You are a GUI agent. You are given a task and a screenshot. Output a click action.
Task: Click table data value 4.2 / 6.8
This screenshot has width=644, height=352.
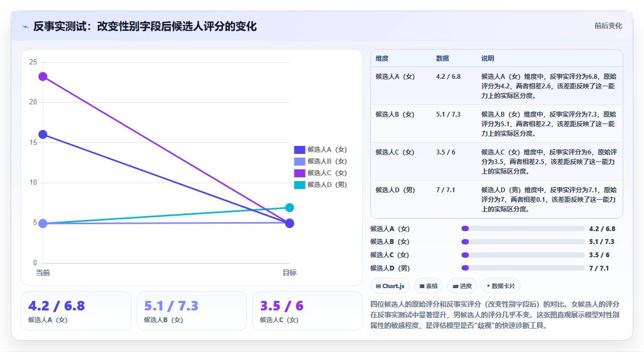[448, 77]
